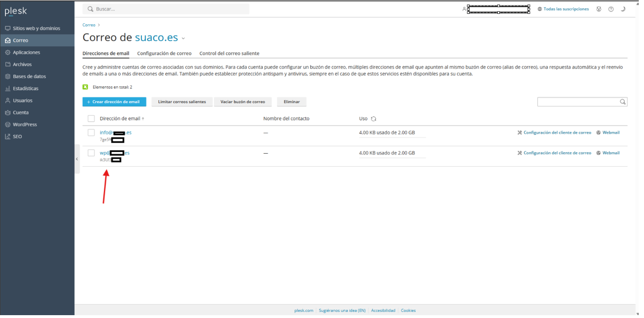644x318 pixels.
Task: Expand the suaco.es domain dropdown
Action: click(x=183, y=38)
